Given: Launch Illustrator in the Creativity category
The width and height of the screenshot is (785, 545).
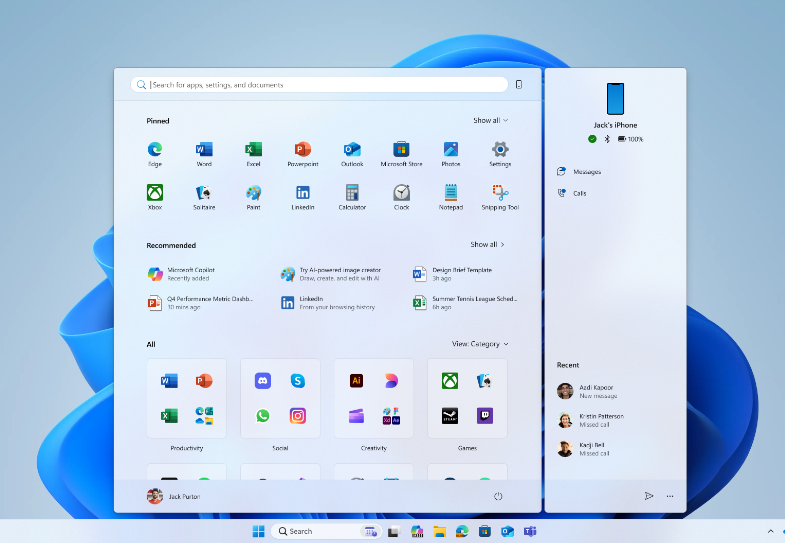Looking at the screenshot, I should pyautogui.click(x=356, y=381).
